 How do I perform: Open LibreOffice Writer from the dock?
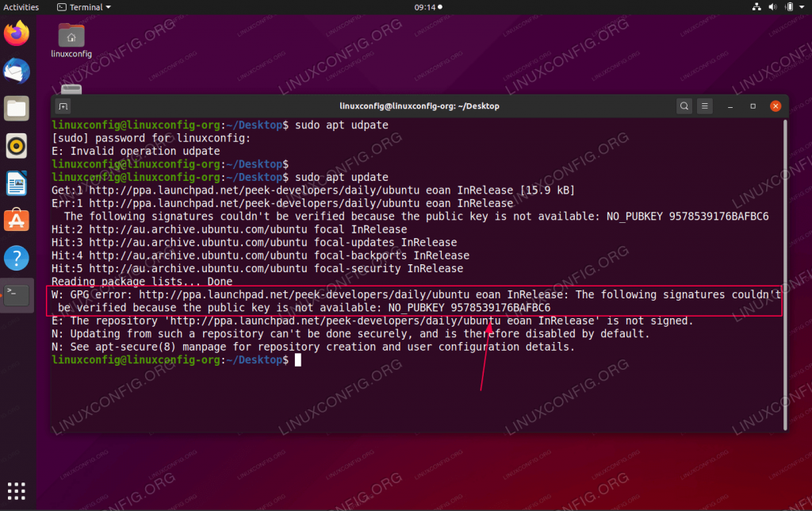pyautogui.click(x=16, y=183)
